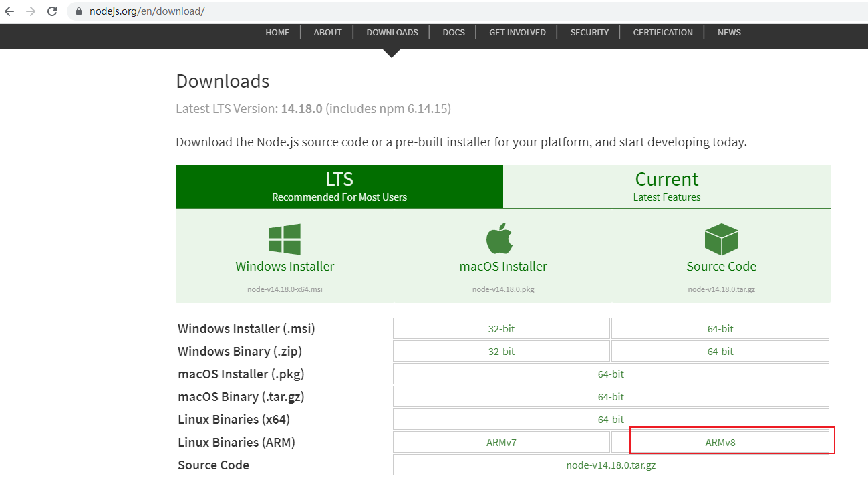Open the NEWS nav item
This screenshot has width=868, height=498.
pyautogui.click(x=729, y=32)
